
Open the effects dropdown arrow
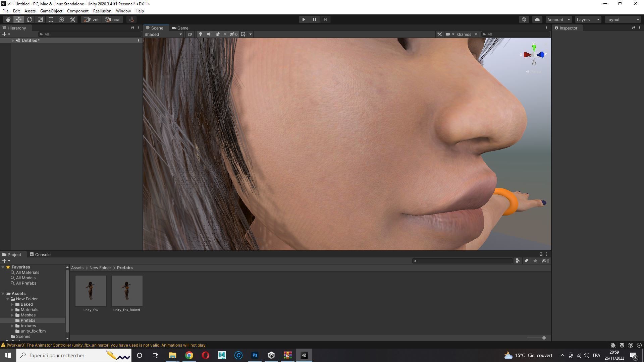tap(225, 34)
